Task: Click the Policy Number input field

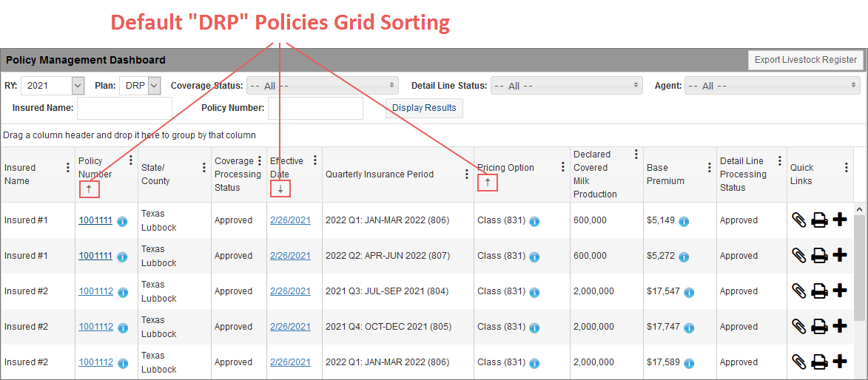Action: pyautogui.click(x=315, y=108)
